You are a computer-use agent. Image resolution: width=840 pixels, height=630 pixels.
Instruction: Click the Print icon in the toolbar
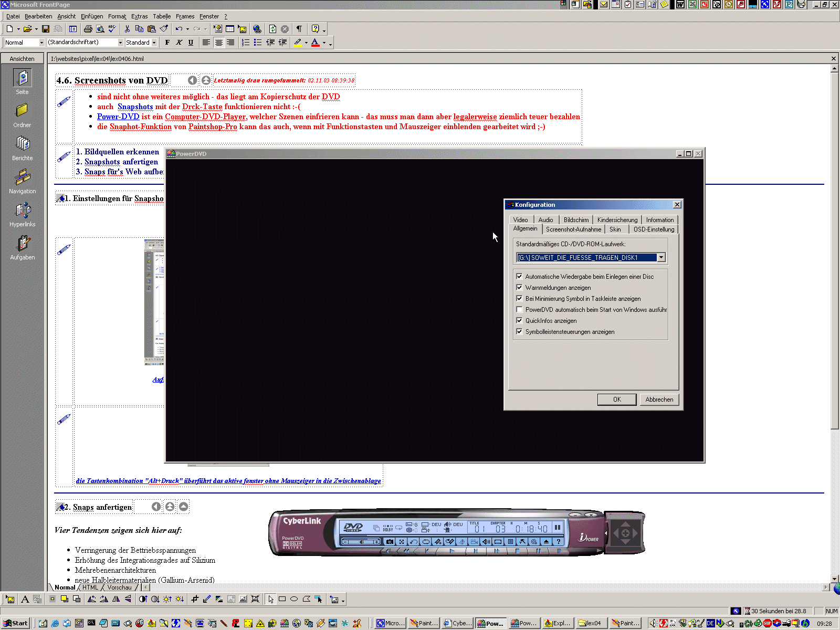pyautogui.click(x=88, y=29)
